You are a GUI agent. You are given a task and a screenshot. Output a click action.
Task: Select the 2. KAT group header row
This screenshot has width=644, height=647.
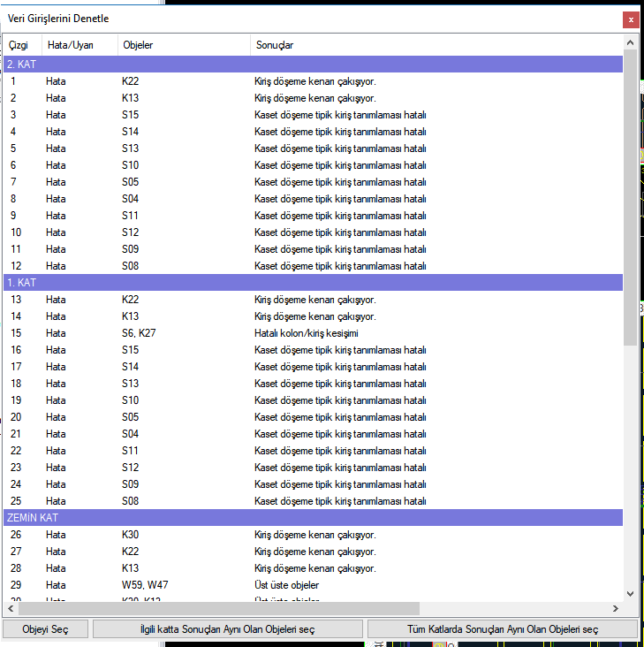(x=313, y=65)
